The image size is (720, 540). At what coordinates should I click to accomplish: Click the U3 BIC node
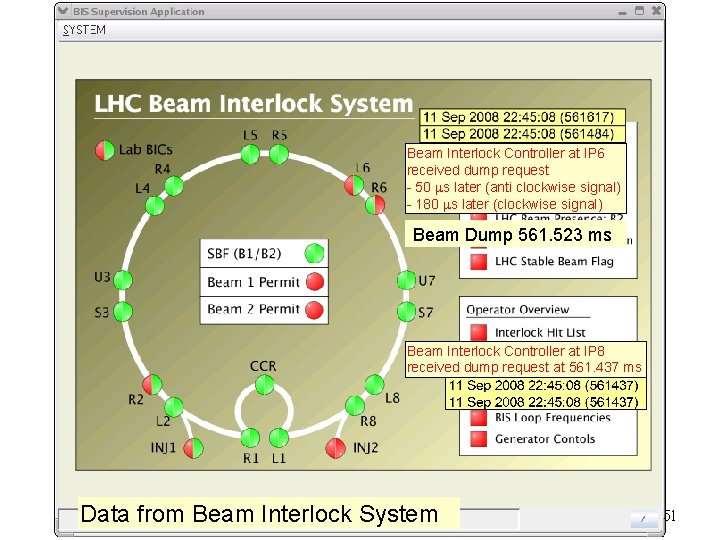click(123, 280)
